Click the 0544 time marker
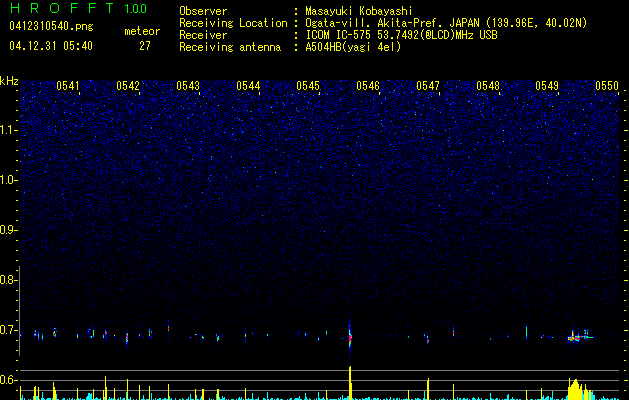Image resolution: width=629 pixels, height=400 pixels. click(x=248, y=86)
